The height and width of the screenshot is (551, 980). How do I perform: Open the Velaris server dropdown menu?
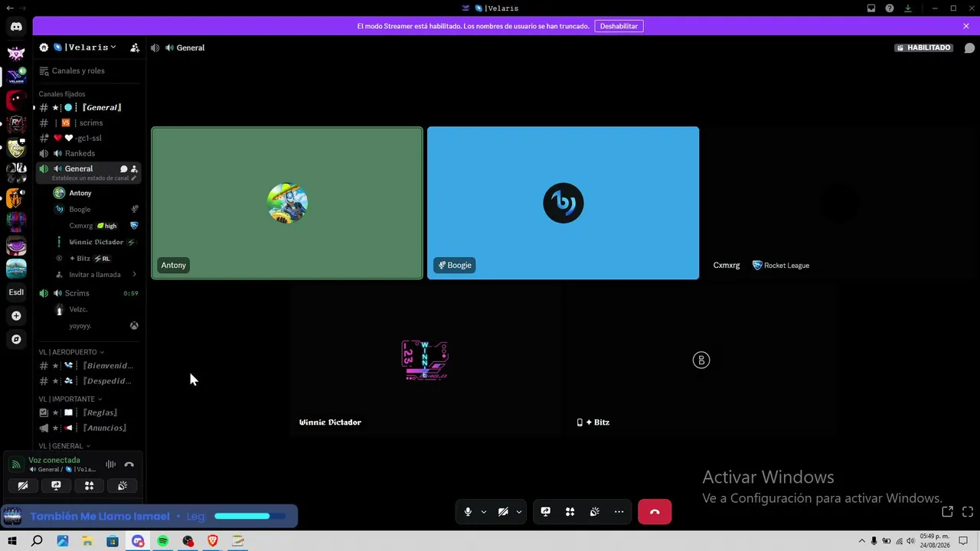pos(90,47)
